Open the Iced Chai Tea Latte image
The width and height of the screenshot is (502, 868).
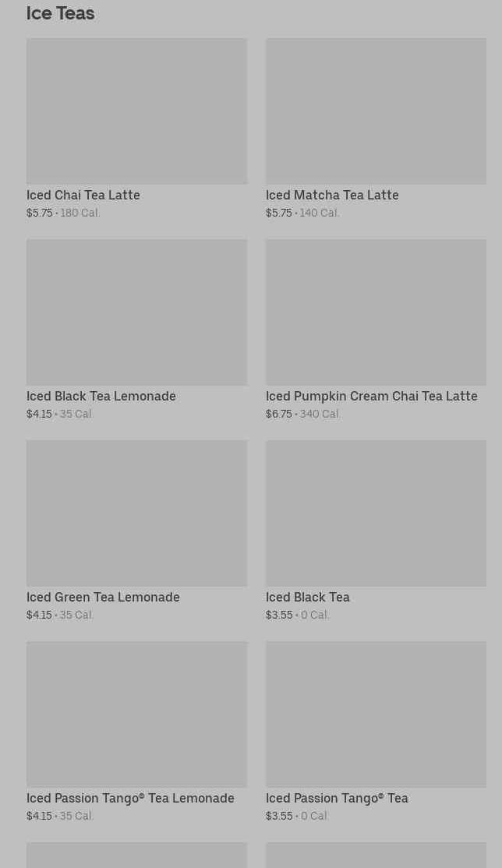[x=137, y=111]
